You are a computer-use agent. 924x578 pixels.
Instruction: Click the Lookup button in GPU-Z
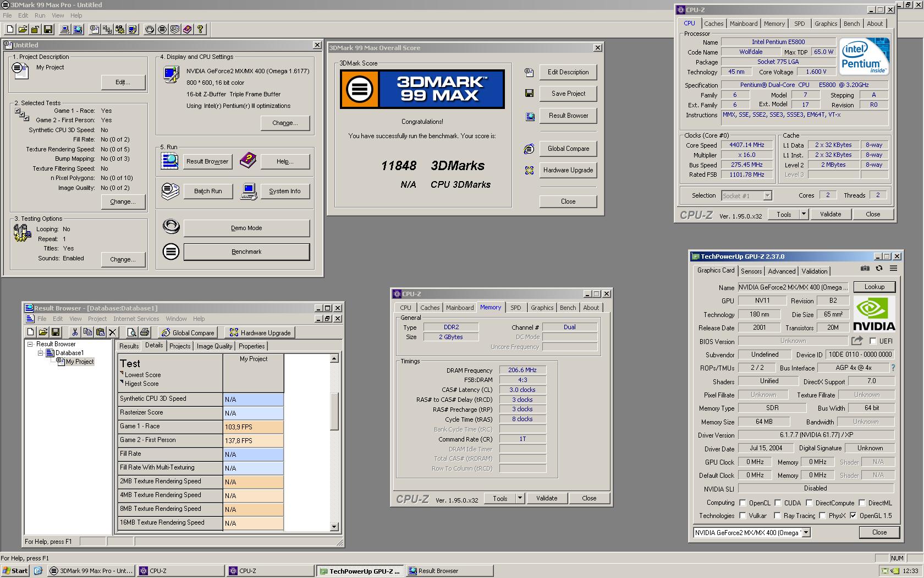click(874, 287)
